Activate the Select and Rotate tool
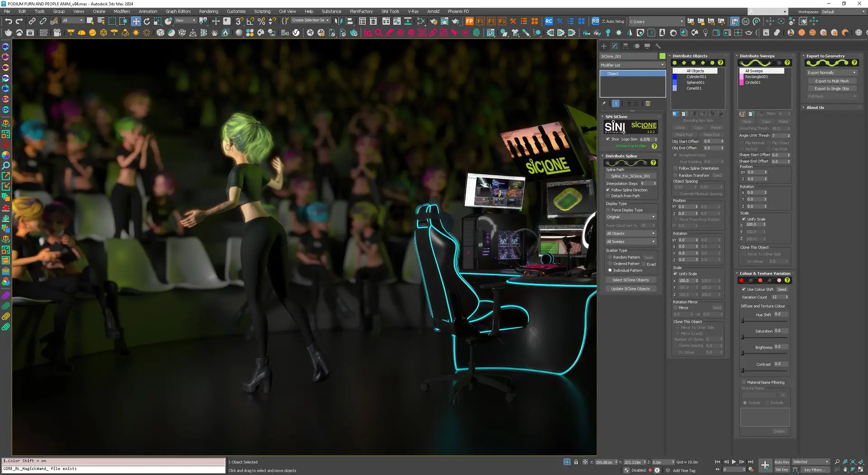The width and height of the screenshot is (868, 475). pyautogui.click(x=146, y=21)
